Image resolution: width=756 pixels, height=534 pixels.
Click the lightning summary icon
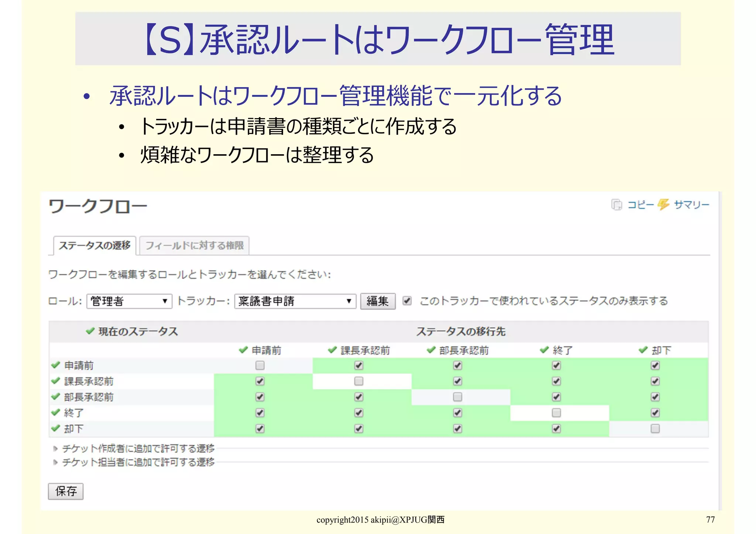coord(663,204)
